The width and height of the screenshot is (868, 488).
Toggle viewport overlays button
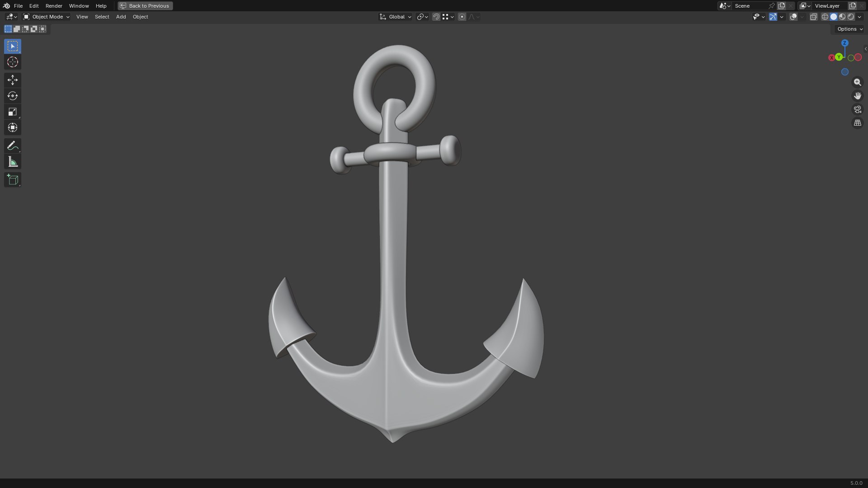793,17
